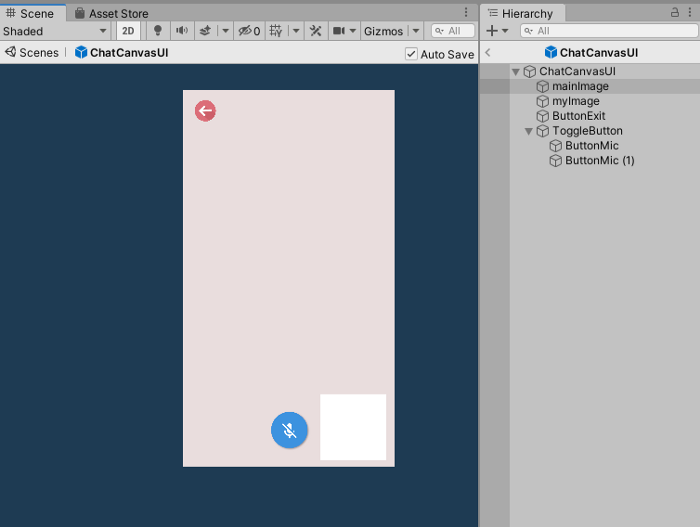Open the scene effects dropdown arrow
The width and height of the screenshot is (700, 527).
(225, 31)
